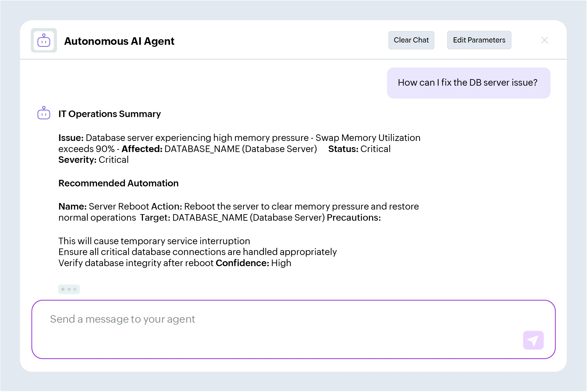Click the 'Confidence: High' text
Image resolution: width=587 pixels, height=392 pixels.
coord(253,263)
